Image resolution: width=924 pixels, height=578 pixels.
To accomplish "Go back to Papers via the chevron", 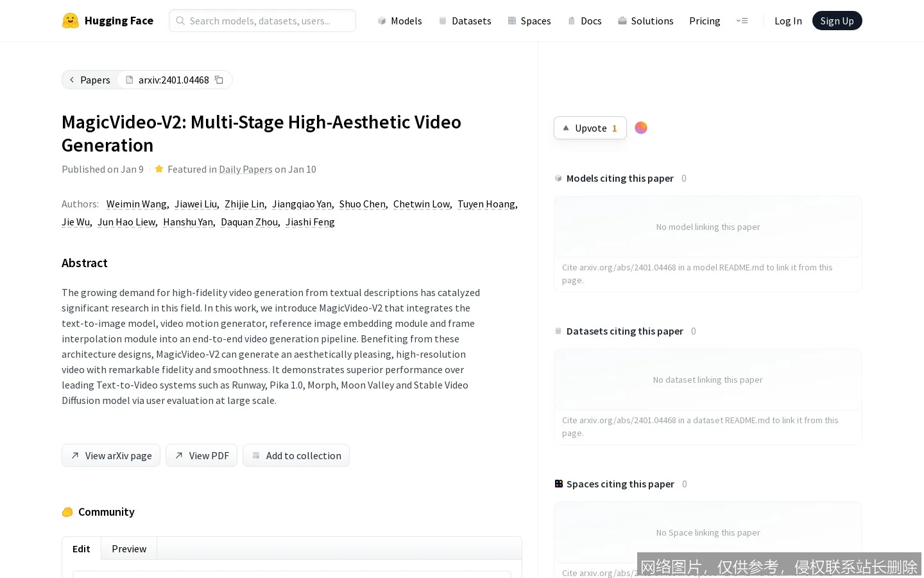I will 72,80.
